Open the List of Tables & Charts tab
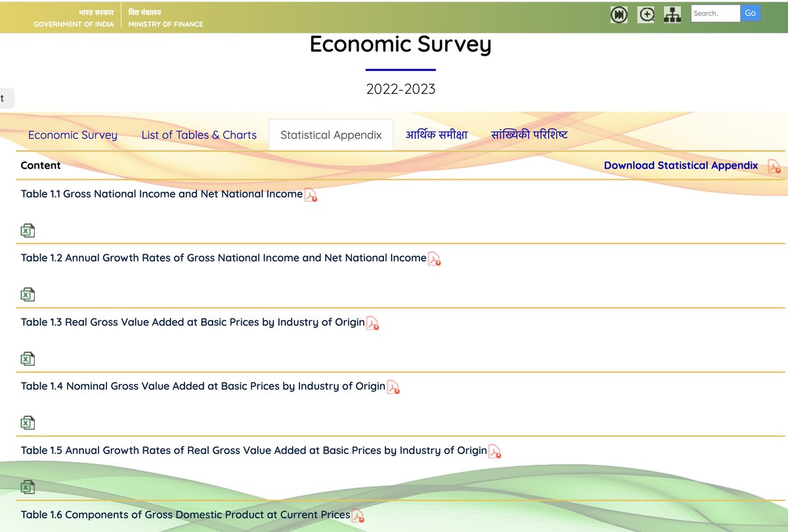The height and width of the screenshot is (532, 788). (199, 135)
